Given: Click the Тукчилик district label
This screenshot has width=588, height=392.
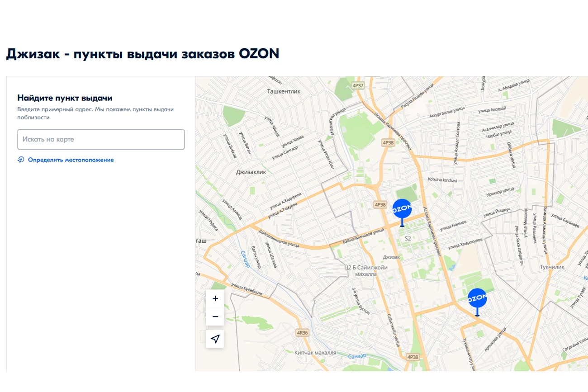Looking at the screenshot, I should click(x=552, y=267).
